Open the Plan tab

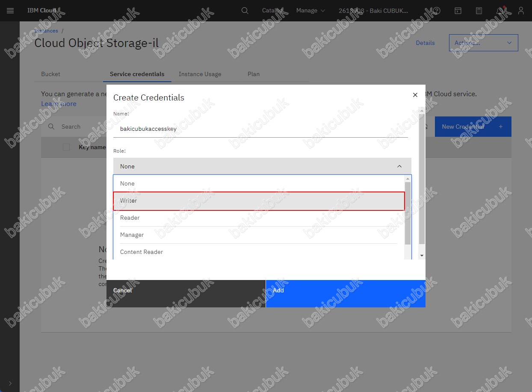coord(254,74)
